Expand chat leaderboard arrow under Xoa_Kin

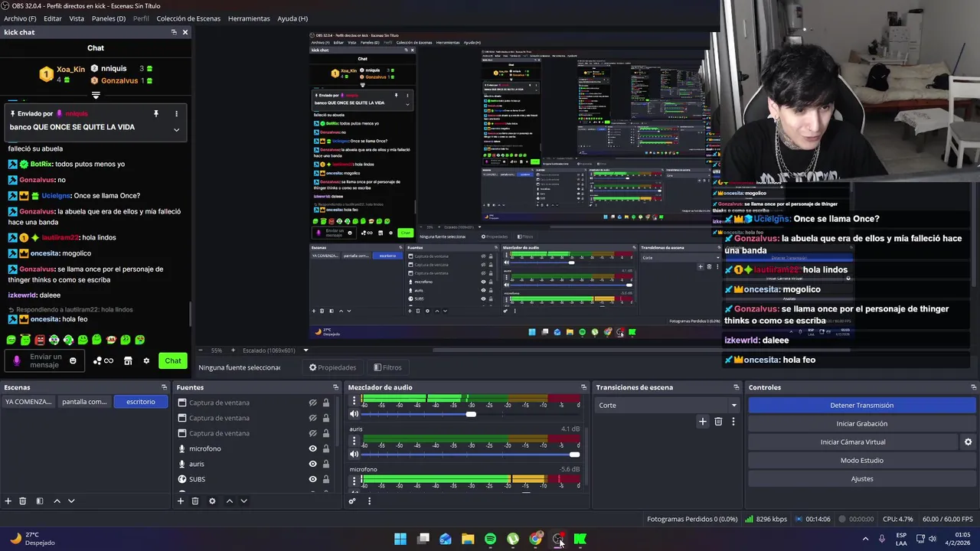click(x=96, y=96)
